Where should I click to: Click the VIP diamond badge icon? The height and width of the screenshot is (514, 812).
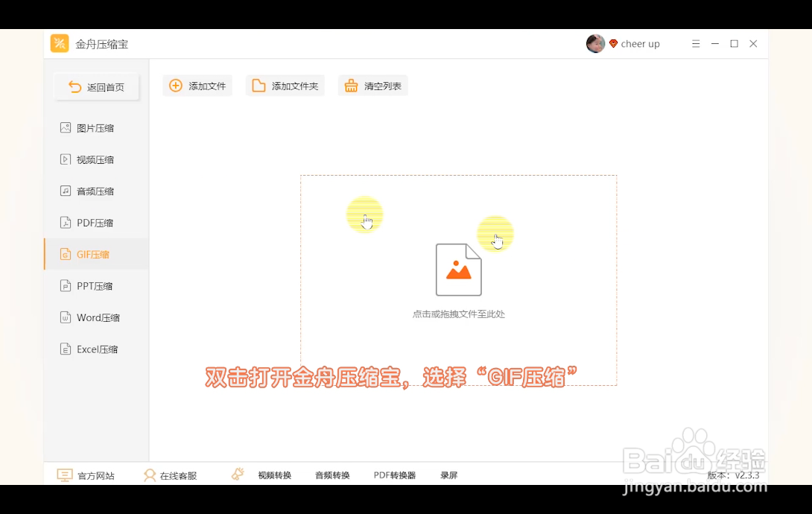coord(613,44)
